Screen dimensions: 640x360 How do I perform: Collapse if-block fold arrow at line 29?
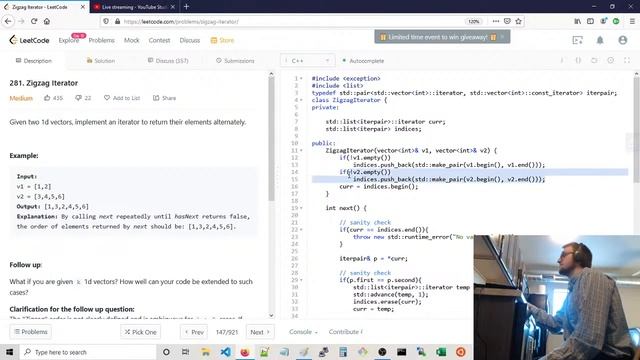[301, 280]
